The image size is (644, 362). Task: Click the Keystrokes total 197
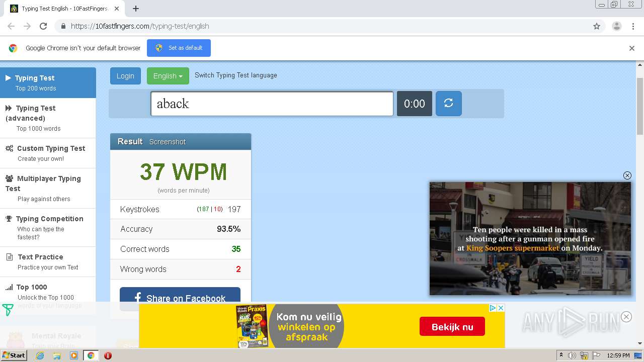coord(234,209)
